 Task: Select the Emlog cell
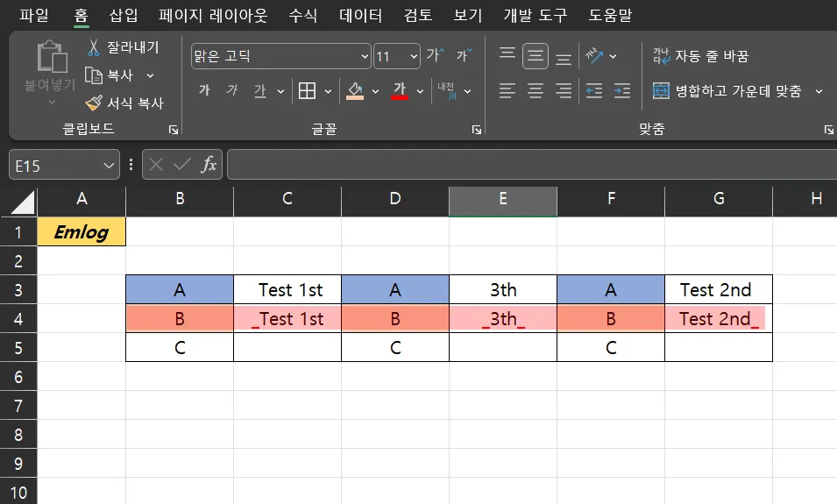click(82, 232)
